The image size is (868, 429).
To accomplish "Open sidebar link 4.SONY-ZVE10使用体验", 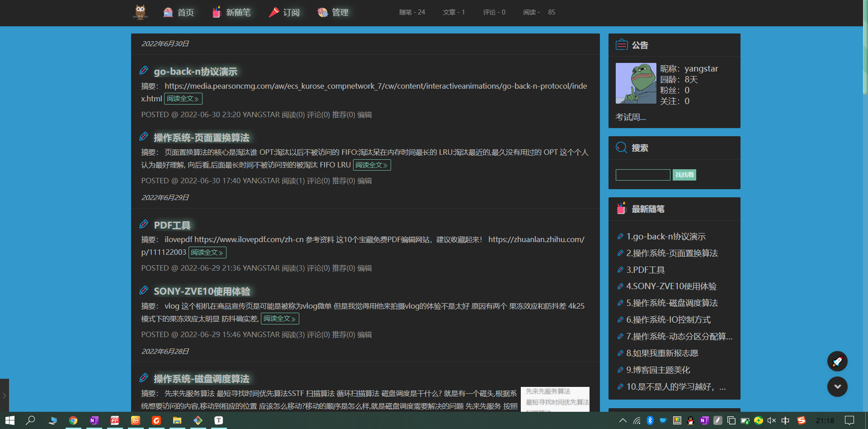I will [671, 286].
